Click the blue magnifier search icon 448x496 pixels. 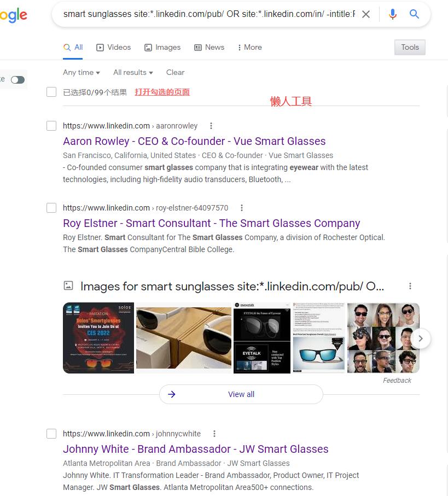pos(414,14)
